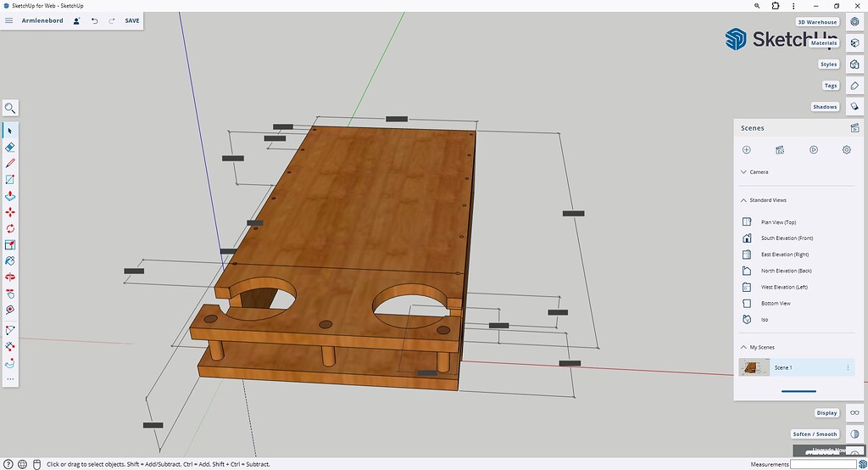Pick the Line pencil tool
The height and width of the screenshot is (470, 868).
click(x=10, y=163)
